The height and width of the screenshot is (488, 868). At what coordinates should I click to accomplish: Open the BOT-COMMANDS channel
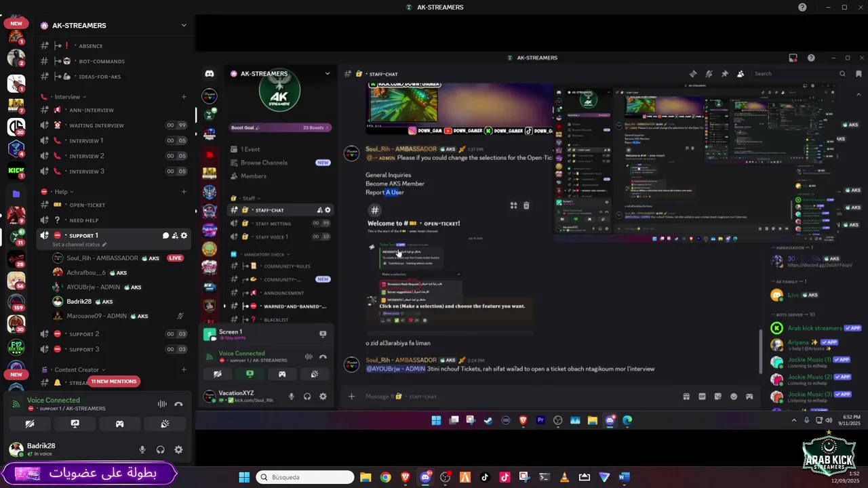113,61
